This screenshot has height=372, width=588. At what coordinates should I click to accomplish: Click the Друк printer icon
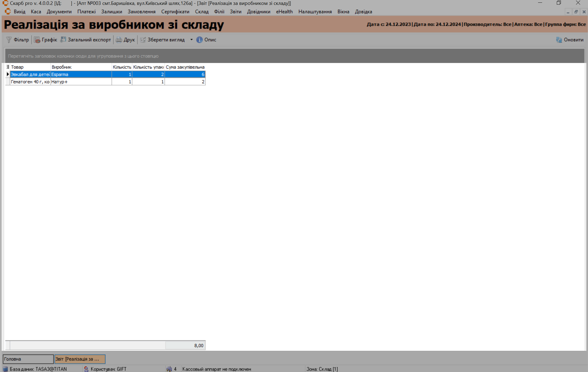point(119,40)
